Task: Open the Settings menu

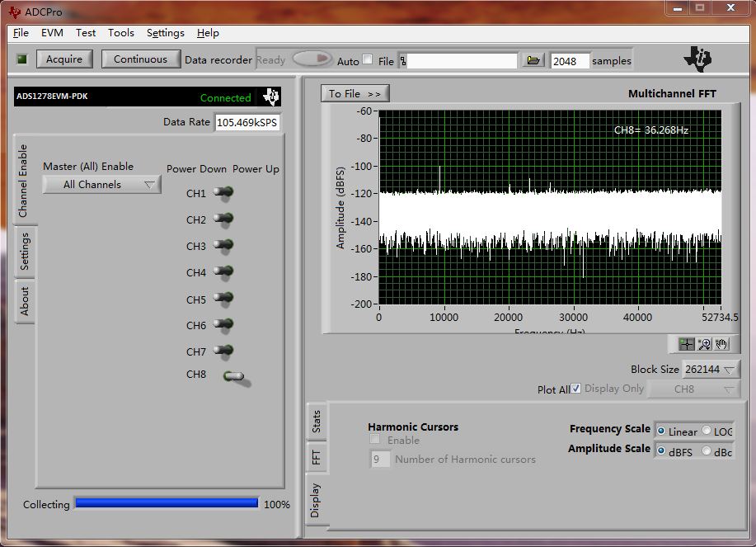Action: tap(166, 33)
